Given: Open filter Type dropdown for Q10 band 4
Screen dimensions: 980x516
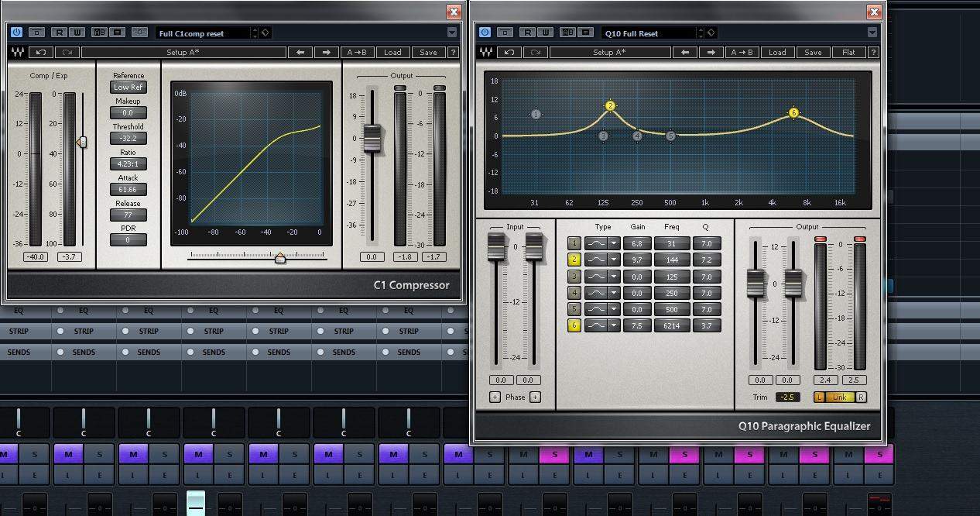Looking at the screenshot, I should 614,293.
